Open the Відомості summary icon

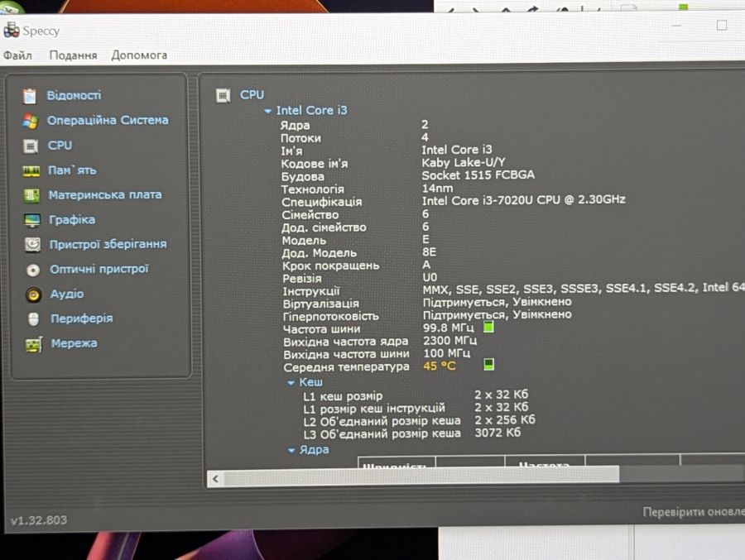click(x=30, y=96)
